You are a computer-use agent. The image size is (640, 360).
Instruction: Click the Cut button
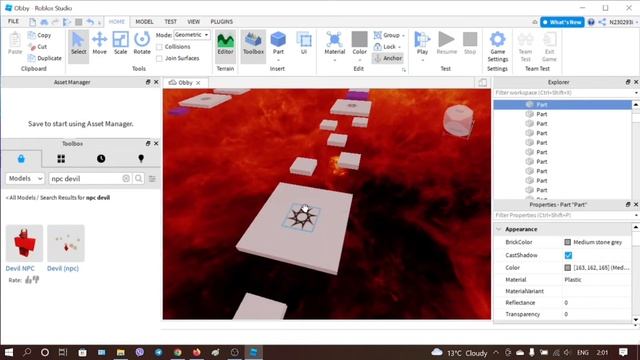pyautogui.click(x=38, y=47)
